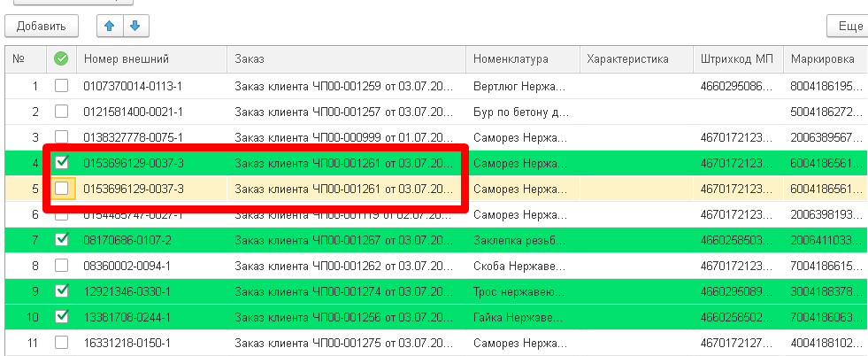This screenshot has width=868, height=356.
Task: Click the № column header
Action: coord(26,58)
